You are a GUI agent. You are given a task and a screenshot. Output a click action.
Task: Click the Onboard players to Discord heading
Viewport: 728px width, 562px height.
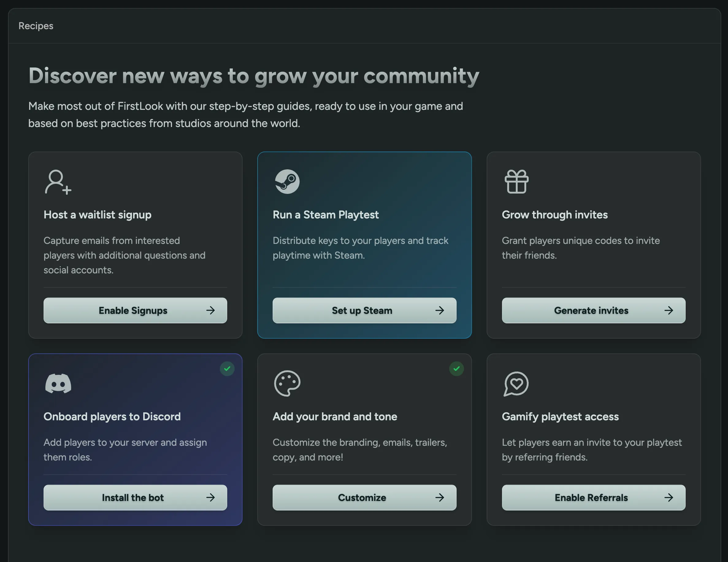click(x=112, y=417)
